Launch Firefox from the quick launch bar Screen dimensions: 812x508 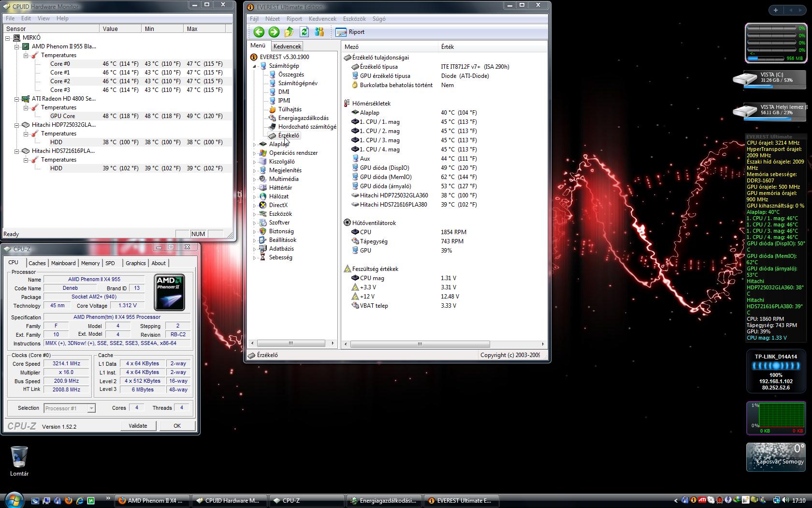tap(68, 501)
